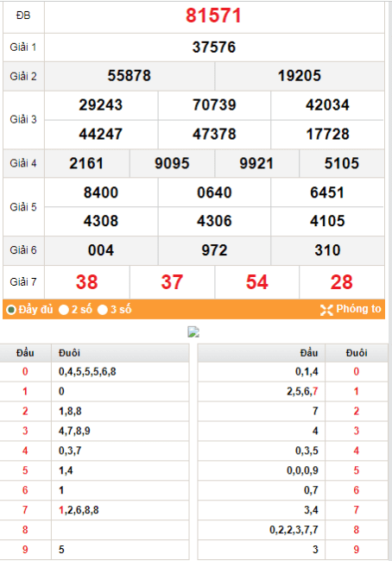Viewport: 392px width, 561px height.
Task: Select the "2 số" radio option
Action: [x=64, y=310]
